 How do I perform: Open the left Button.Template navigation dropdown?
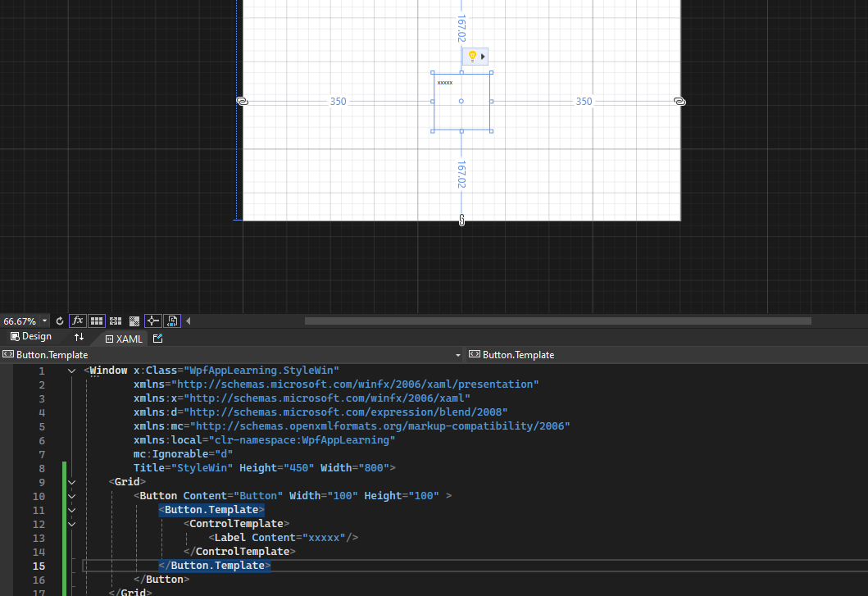click(x=458, y=355)
